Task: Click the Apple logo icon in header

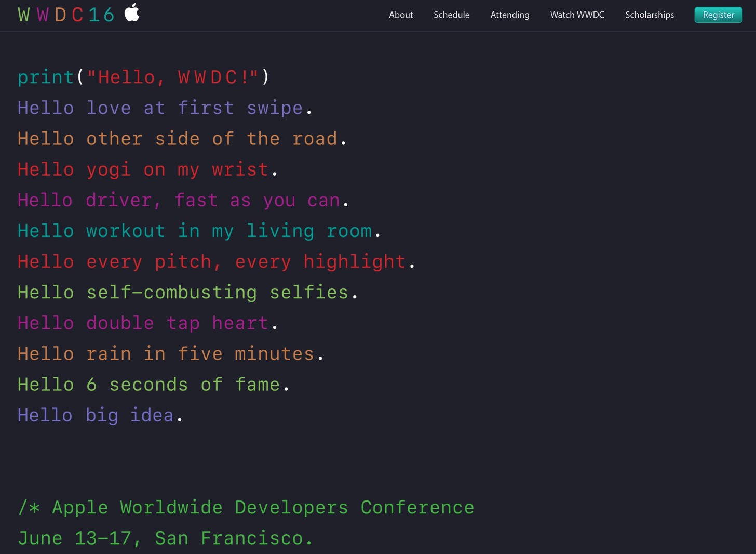Action: tap(132, 12)
